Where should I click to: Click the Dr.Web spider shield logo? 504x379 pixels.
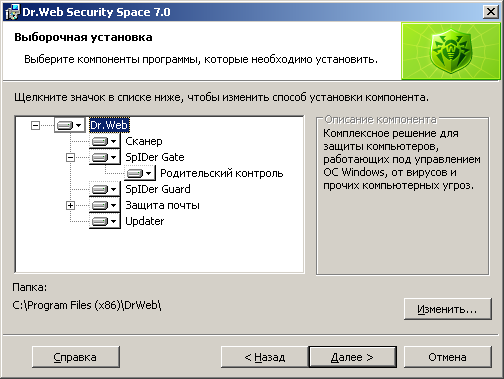[x=451, y=51]
